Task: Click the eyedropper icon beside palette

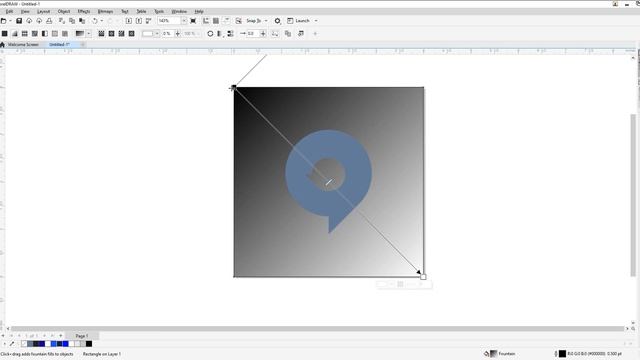Action: coord(12,344)
